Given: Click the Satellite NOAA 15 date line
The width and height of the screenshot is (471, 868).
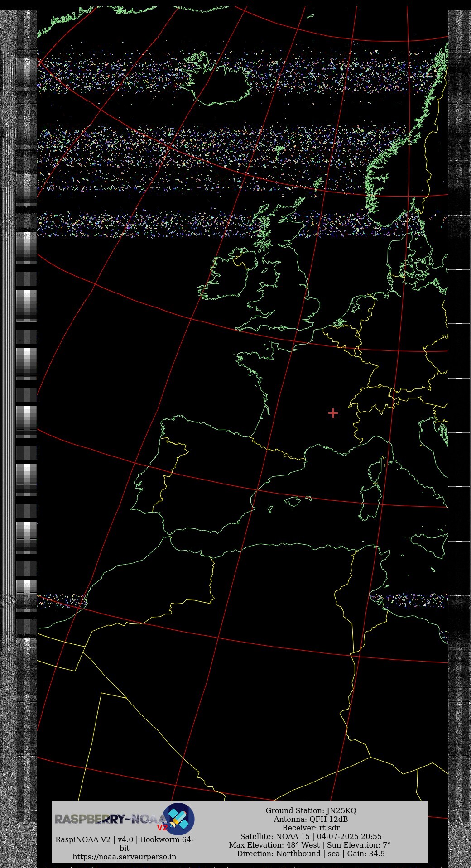Looking at the screenshot, I should point(311,836).
